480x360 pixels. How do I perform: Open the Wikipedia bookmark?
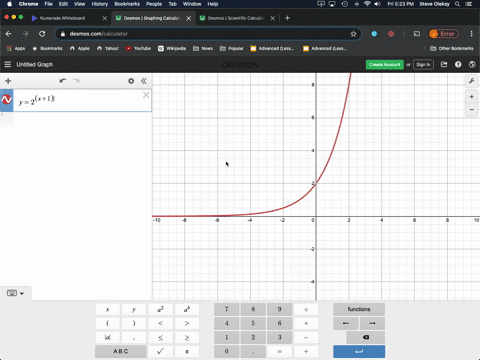[x=172, y=49]
